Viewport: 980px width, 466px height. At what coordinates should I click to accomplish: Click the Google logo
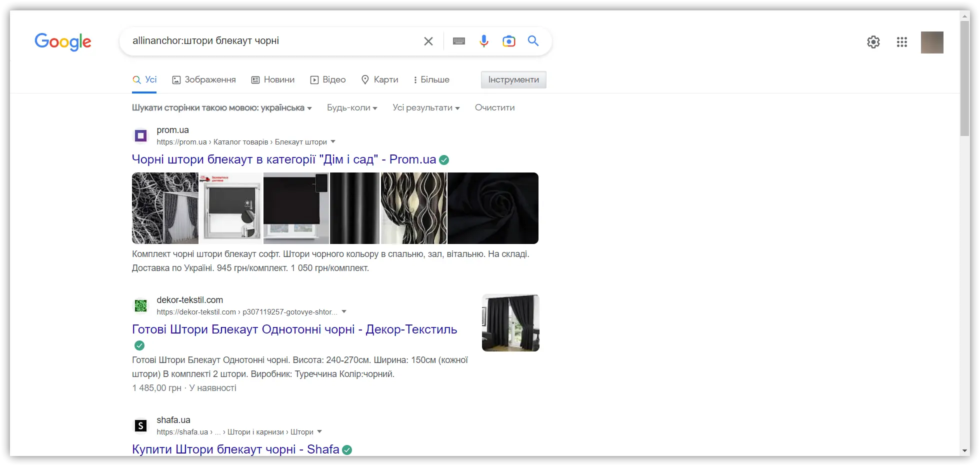pos(63,42)
